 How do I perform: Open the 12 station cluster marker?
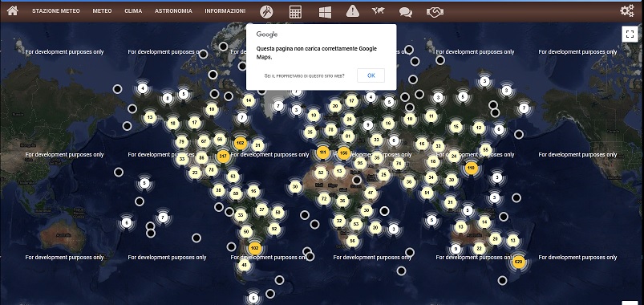tap(478, 128)
